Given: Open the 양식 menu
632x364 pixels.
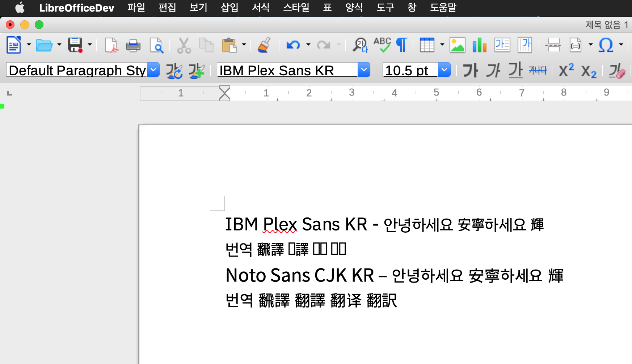Looking at the screenshot, I should click(x=354, y=7).
